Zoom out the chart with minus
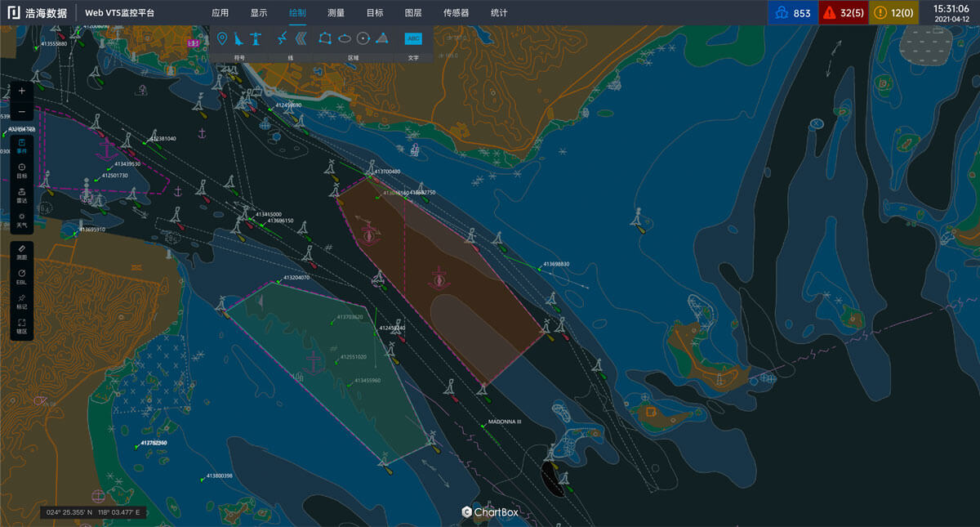980x527 pixels. coord(22,112)
